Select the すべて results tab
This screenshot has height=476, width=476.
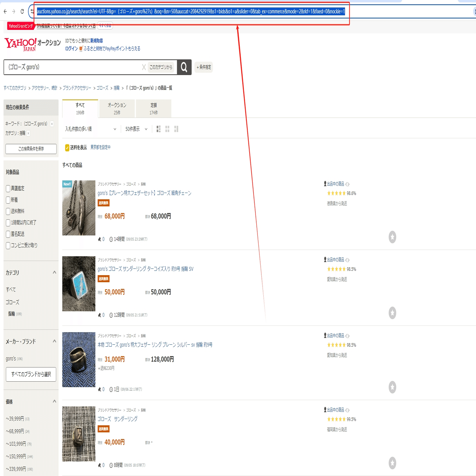coord(80,109)
